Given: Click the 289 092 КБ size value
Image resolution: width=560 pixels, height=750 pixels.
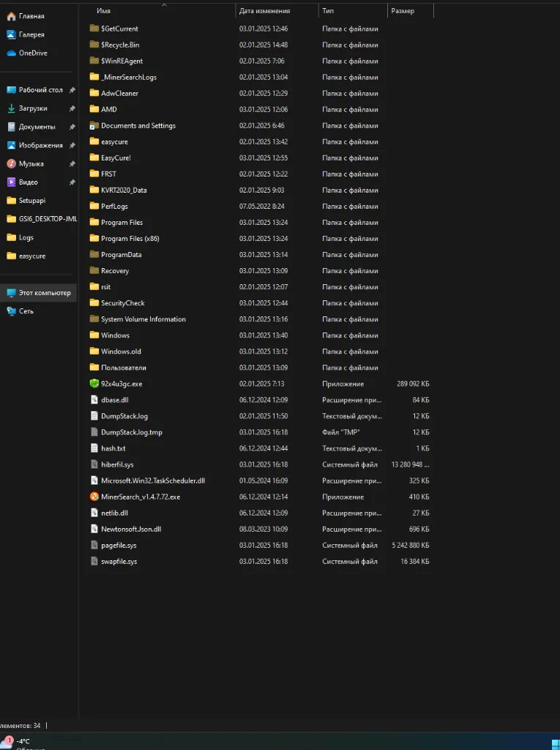Looking at the screenshot, I should tap(413, 384).
